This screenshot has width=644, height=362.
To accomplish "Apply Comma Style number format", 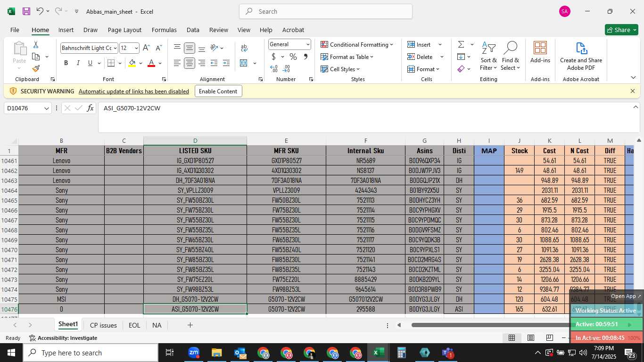I will 305,57.
